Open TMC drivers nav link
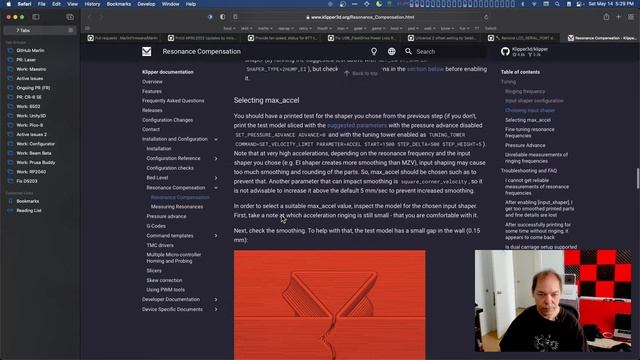Screen dimensions: 640x360 [160, 245]
